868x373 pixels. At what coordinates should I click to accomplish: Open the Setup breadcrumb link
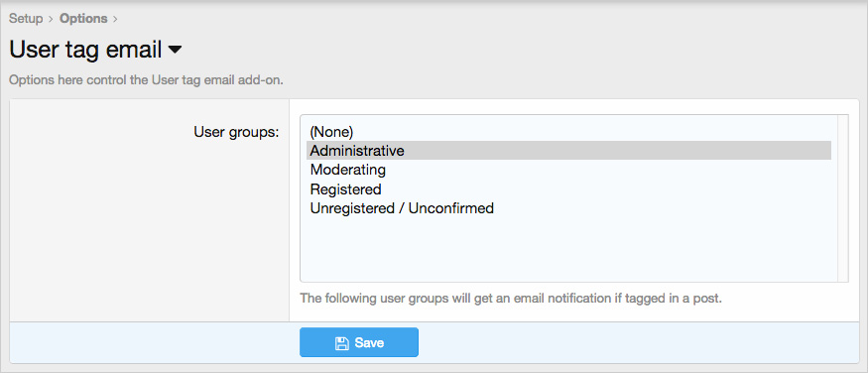26,18
